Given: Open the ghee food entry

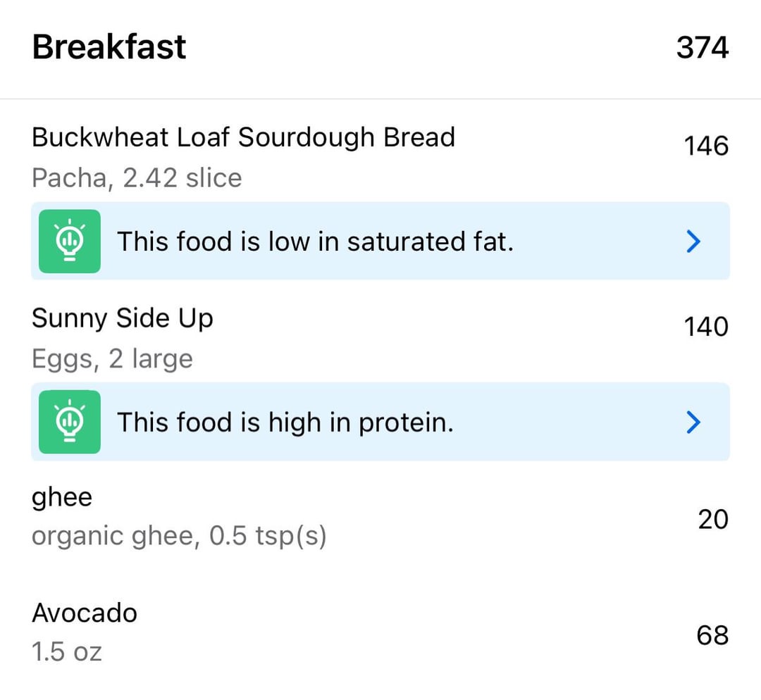Looking at the screenshot, I should point(380,517).
